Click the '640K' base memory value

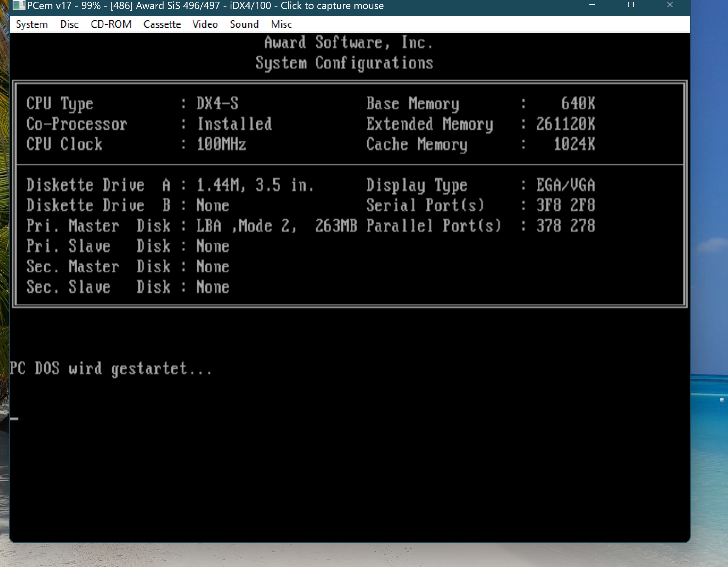578,103
